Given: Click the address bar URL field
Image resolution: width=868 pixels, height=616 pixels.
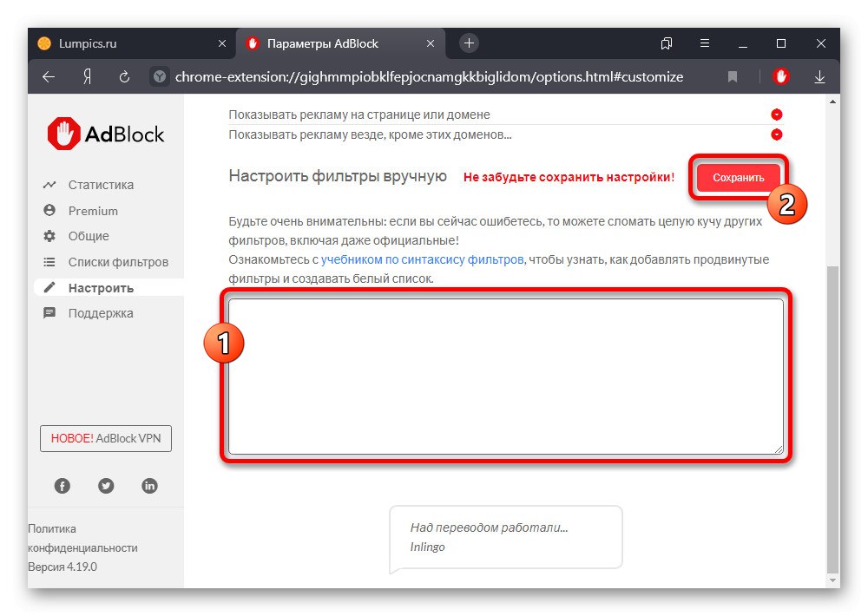Looking at the screenshot, I should [429, 77].
